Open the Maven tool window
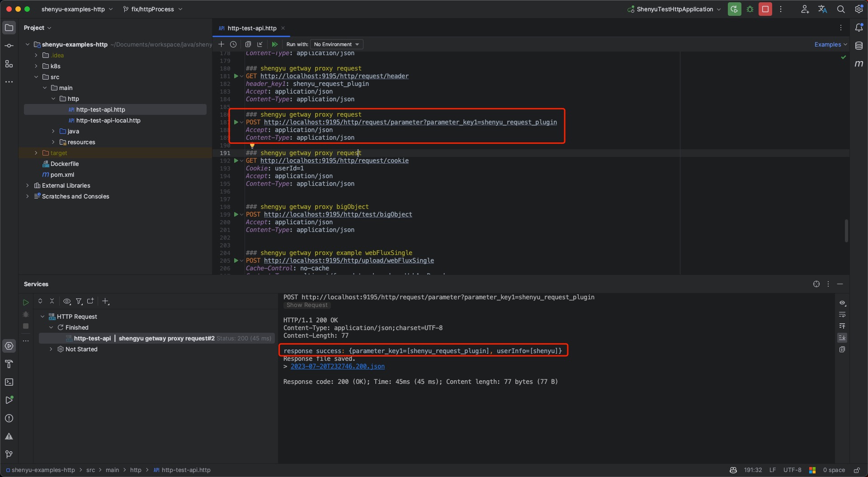 (x=859, y=64)
